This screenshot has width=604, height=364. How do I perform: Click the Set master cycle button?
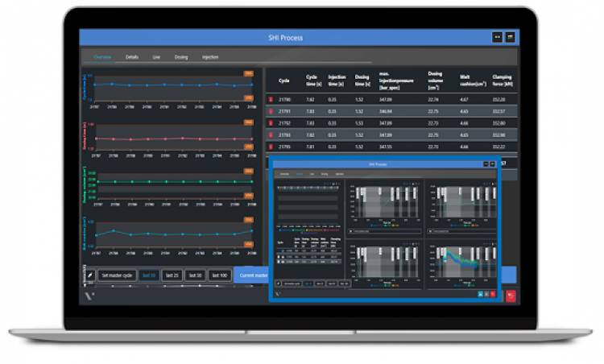tap(118, 275)
